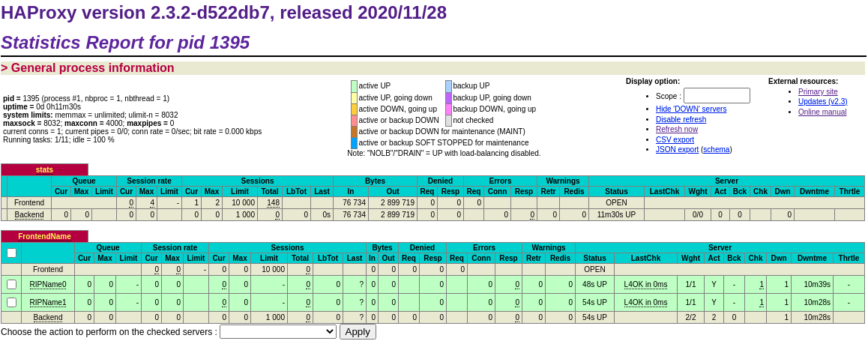Click the stats proxy section title
Viewport: 868px width, 347px height.
pos(44,170)
